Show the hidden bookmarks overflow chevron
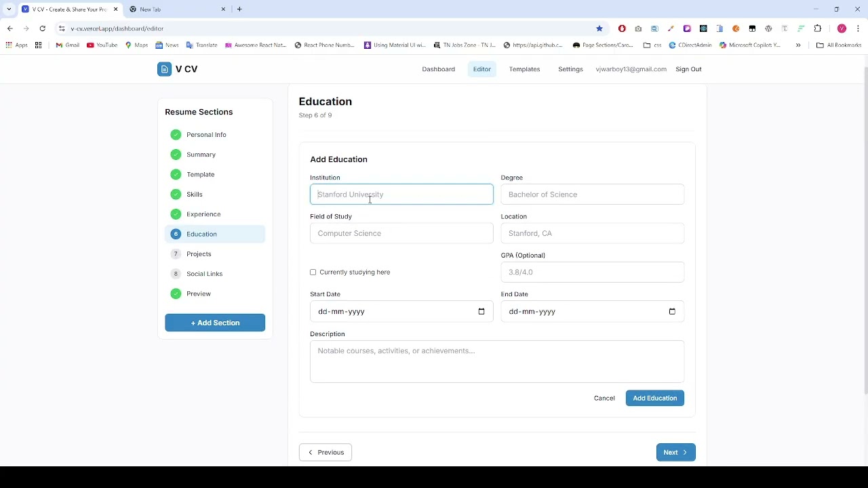This screenshot has height=488, width=868. pos(798,45)
